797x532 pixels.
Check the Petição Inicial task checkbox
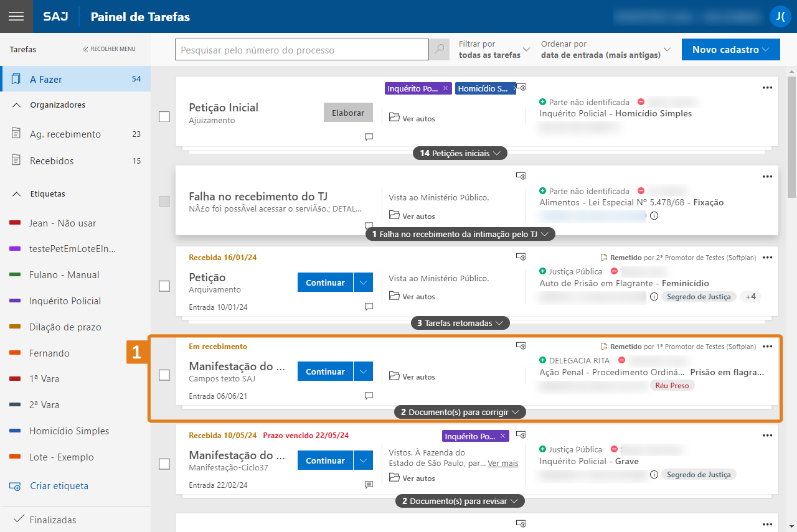coord(164,116)
